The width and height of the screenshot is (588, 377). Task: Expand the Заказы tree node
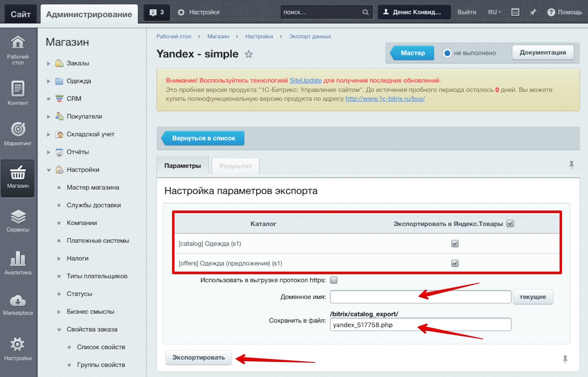[49, 63]
